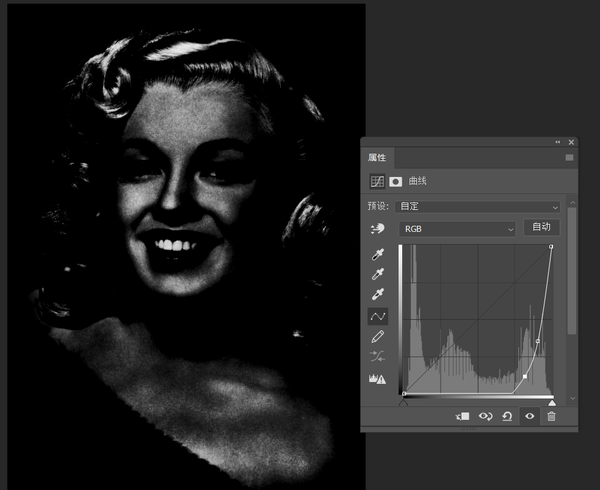600x490 pixels.
Task: Click the smooth curve values icon
Action: [x=378, y=357]
